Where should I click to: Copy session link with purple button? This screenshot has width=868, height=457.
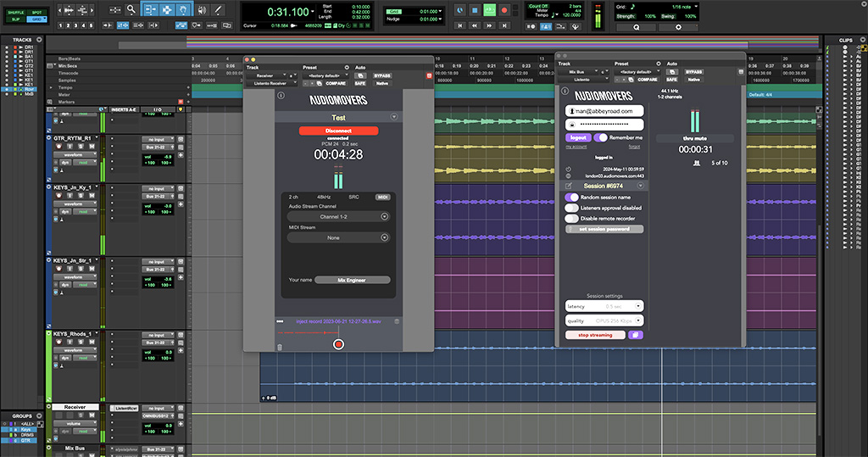point(636,335)
